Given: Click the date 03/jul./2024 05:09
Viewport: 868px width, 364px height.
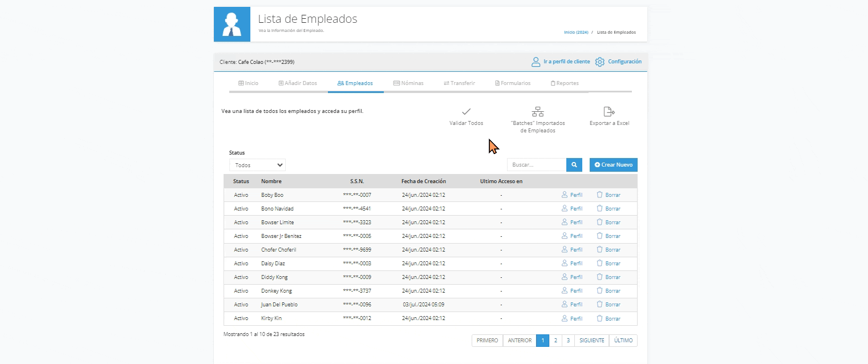Looking at the screenshot, I should (424, 305).
